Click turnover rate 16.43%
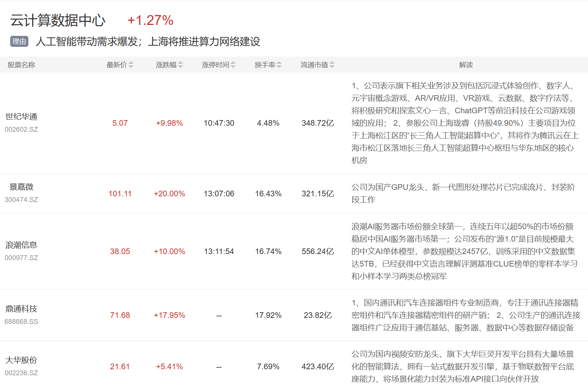The width and height of the screenshot is (588, 390). (268, 194)
